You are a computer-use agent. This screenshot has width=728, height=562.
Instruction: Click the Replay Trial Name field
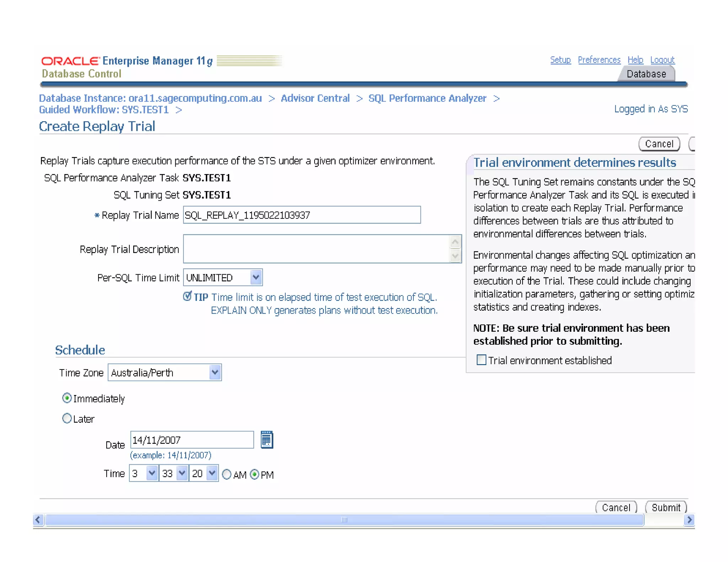(302, 215)
